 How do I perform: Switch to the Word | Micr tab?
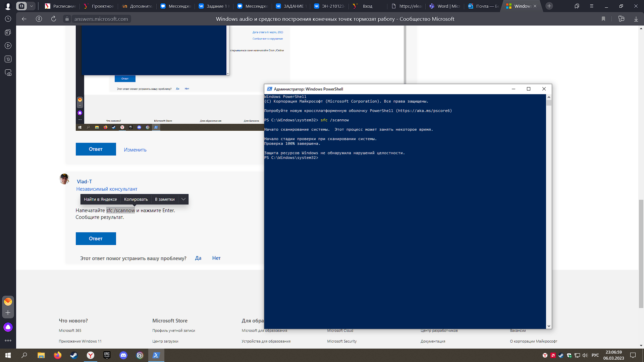[445, 6]
